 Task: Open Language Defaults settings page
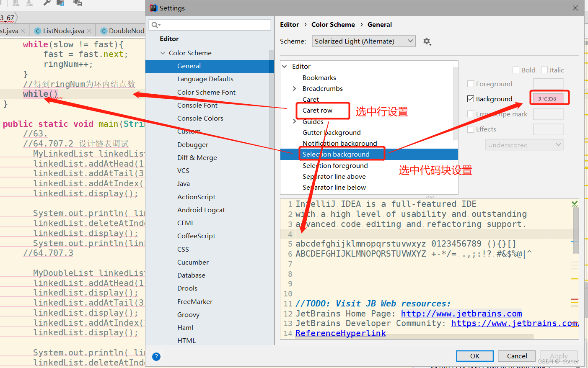pos(205,79)
